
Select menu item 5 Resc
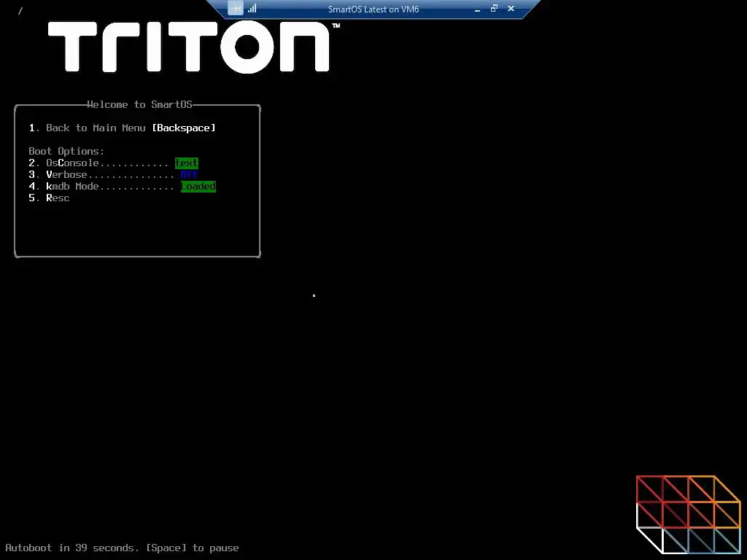[49, 198]
